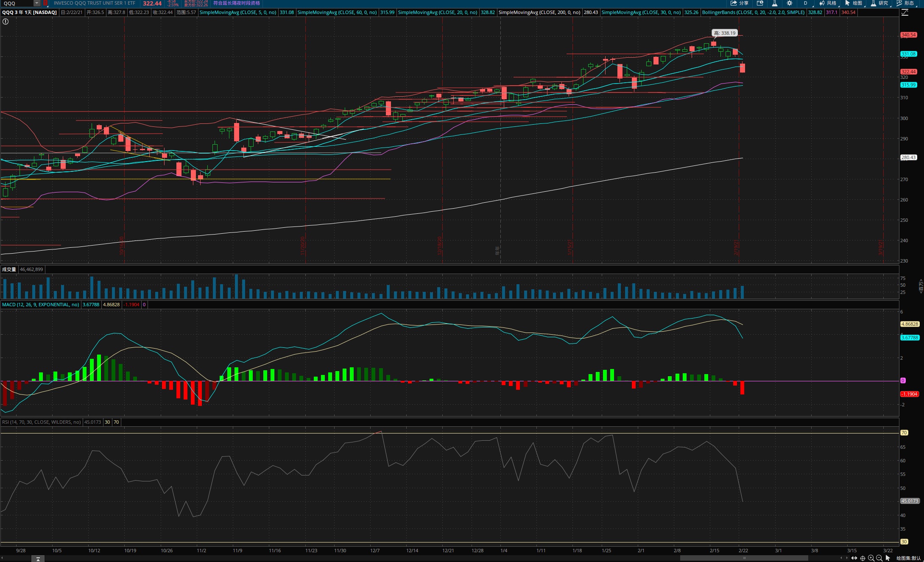Screen dimensions: 924x562
Task: Open the Style (风格) dropdown
Action: click(827, 3)
